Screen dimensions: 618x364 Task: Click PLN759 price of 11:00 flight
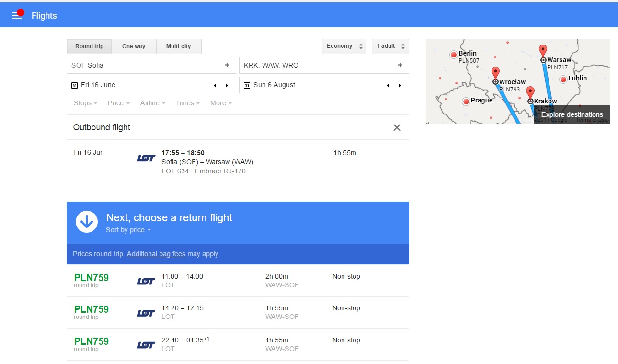click(x=92, y=278)
